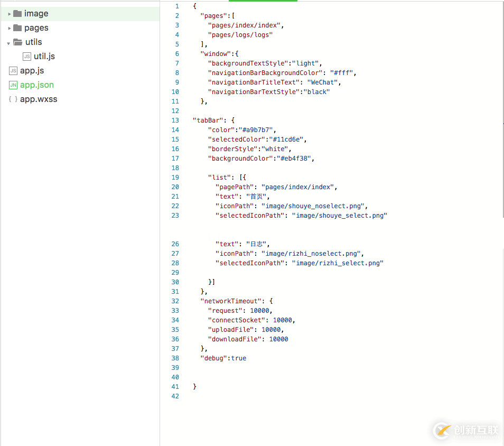Click the "#11cd6e" selectedColor value
The height and width of the screenshot is (446, 504).
285,140
